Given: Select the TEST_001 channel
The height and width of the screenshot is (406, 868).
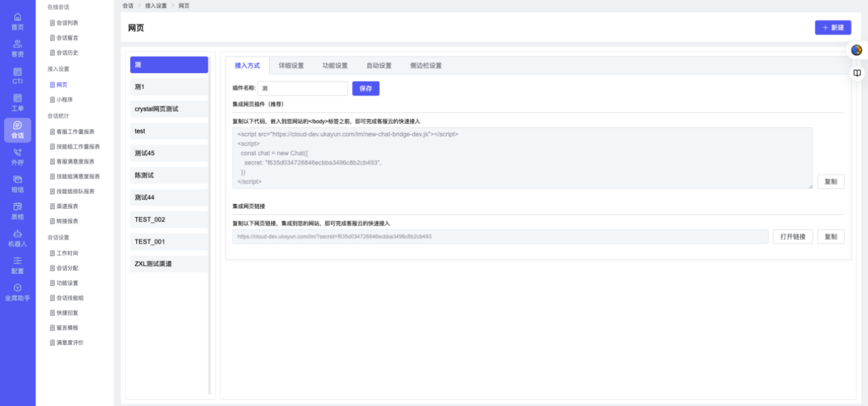Looking at the screenshot, I should (x=169, y=241).
